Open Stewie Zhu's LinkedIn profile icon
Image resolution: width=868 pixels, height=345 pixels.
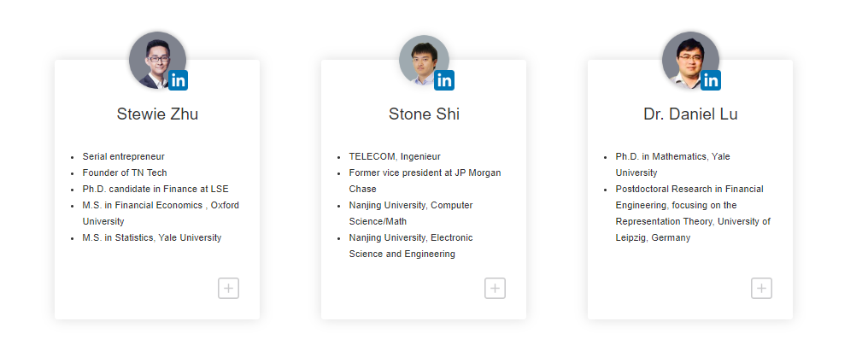pyautogui.click(x=179, y=81)
